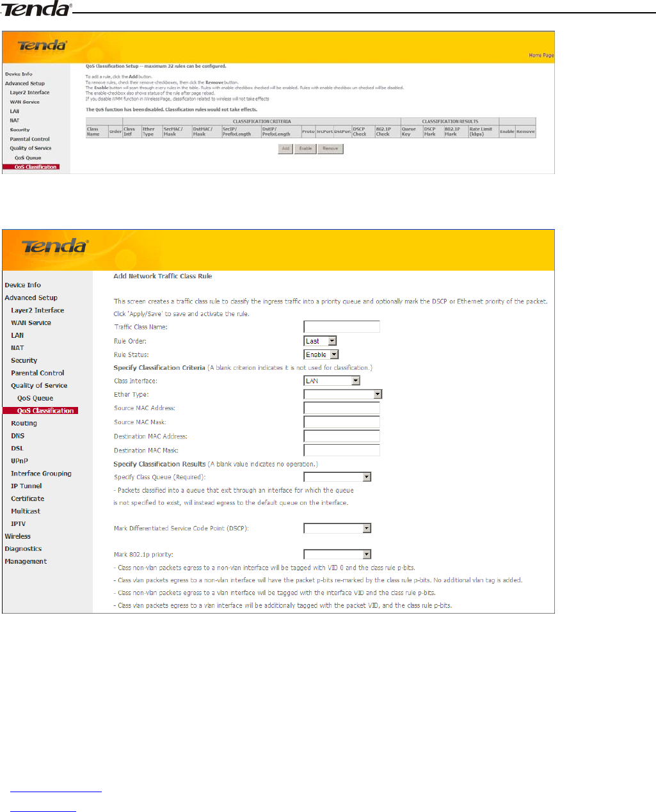Select the Management menu item
The width and height of the screenshot is (656, 812).
pyautogui.click(x=26, y=562)
